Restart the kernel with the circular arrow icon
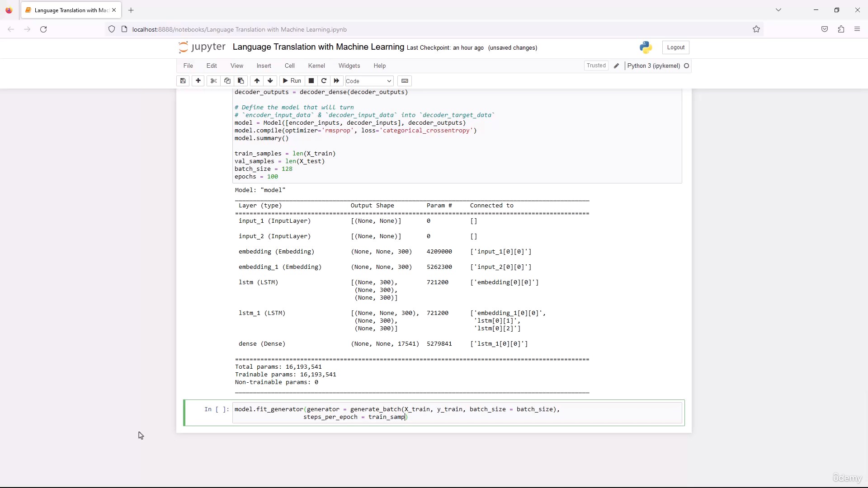 coord(324,81)
